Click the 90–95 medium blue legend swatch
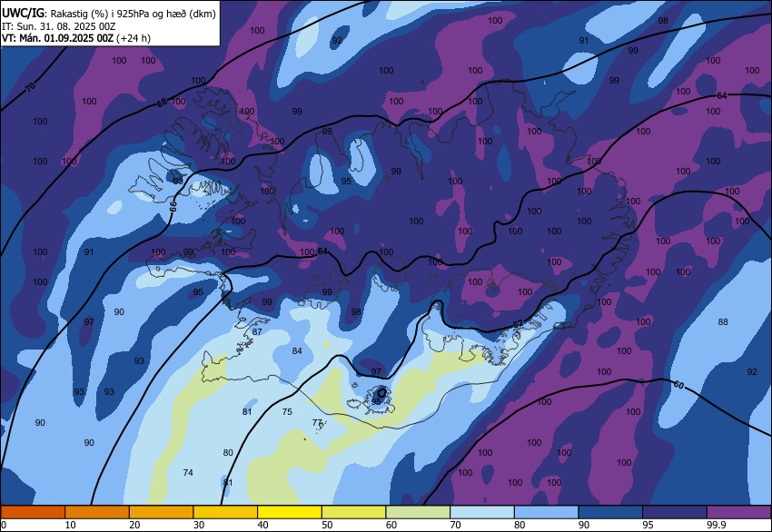This screenshot has width=772, height=532. [610, 512]
